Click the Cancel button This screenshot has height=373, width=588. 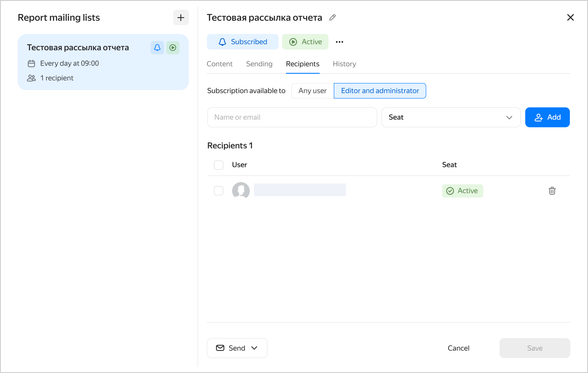click(x=458, y=348)
